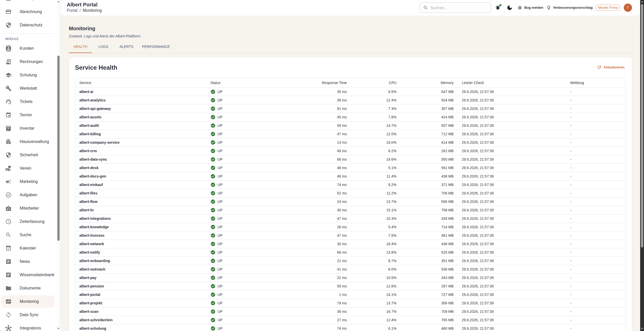Click the Aktualisieren refresh button
Viewport: 644px width, 331px height.
(x=611, y=67)
